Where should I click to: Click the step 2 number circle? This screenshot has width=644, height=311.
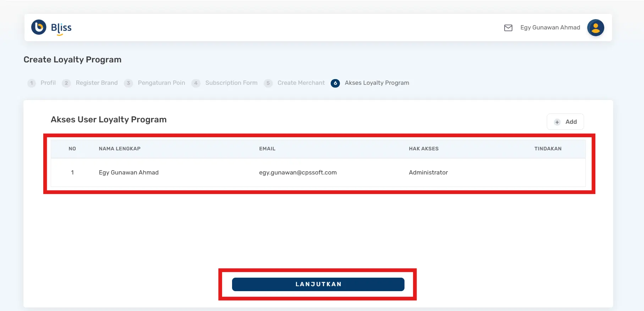[66, 83]
